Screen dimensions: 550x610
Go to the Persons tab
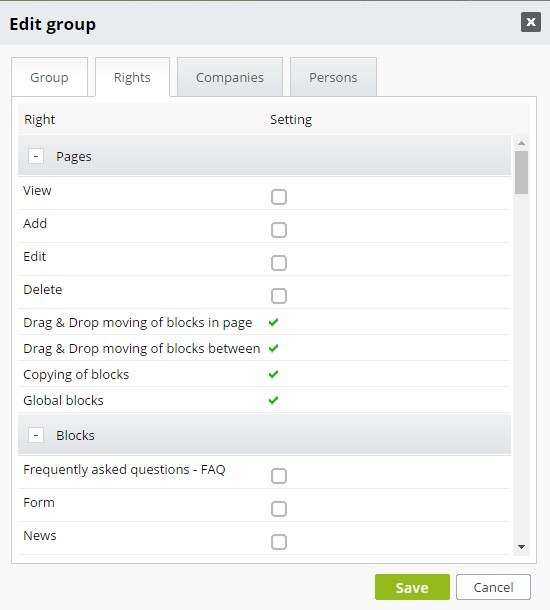333,77
